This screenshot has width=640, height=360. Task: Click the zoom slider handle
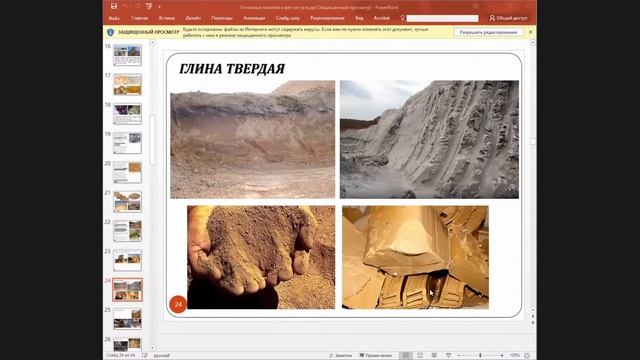pyautogui.click(x=480, y=356)
